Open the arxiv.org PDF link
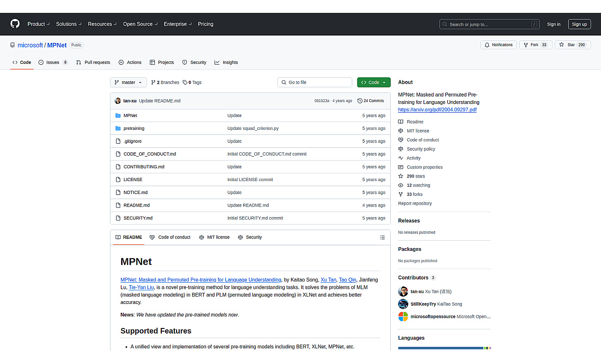 pos(437,110)
